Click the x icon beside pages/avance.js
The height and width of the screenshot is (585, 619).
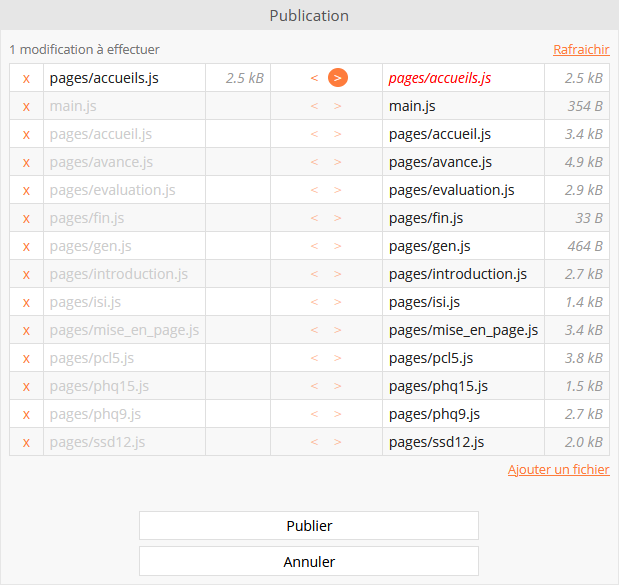[26, 162]
